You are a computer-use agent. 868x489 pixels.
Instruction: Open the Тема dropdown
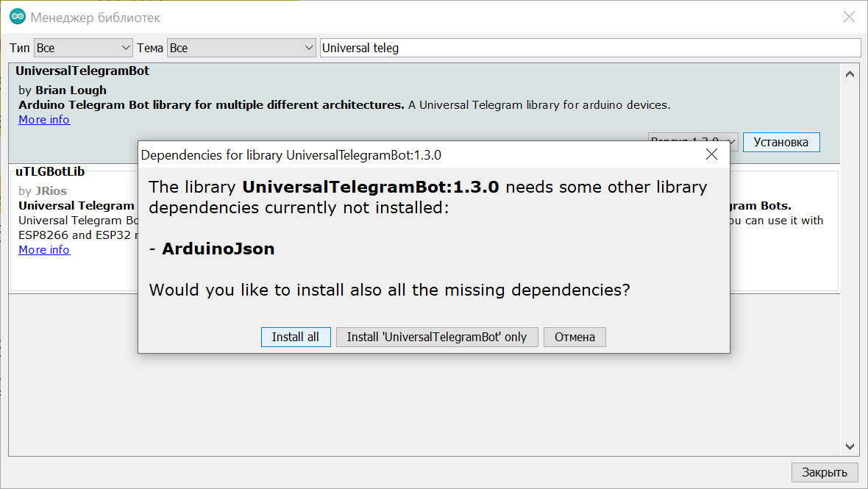[x=241, y=48]
